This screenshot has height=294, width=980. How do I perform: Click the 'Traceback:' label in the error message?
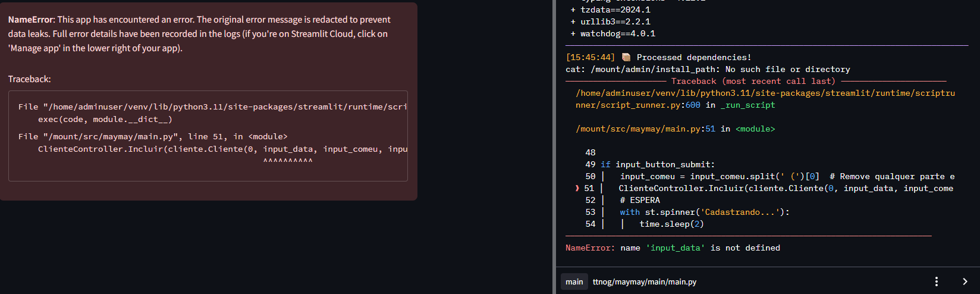tap(30, 79)
